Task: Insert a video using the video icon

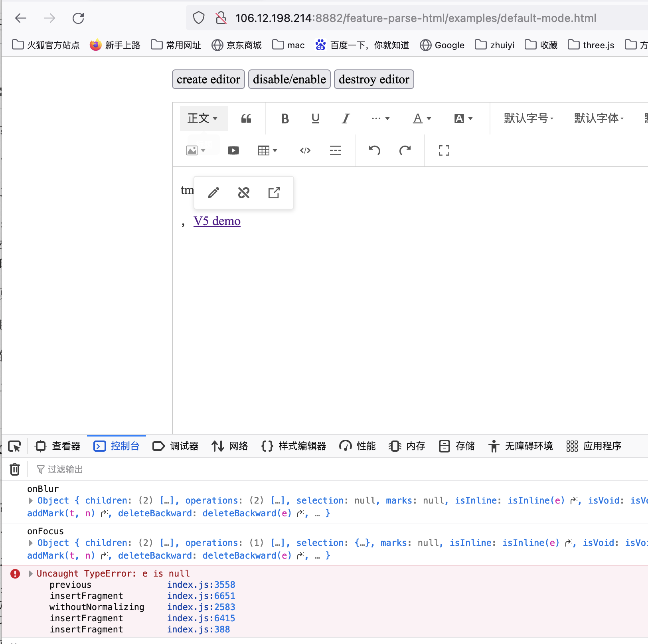Action: click(233, 150)
